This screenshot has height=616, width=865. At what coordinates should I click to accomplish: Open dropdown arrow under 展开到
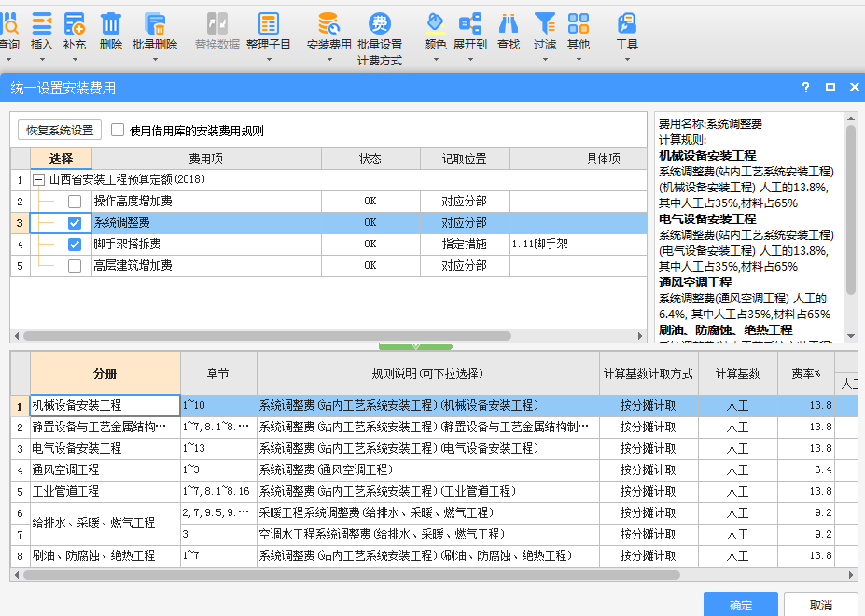click(x=470, y=59)
